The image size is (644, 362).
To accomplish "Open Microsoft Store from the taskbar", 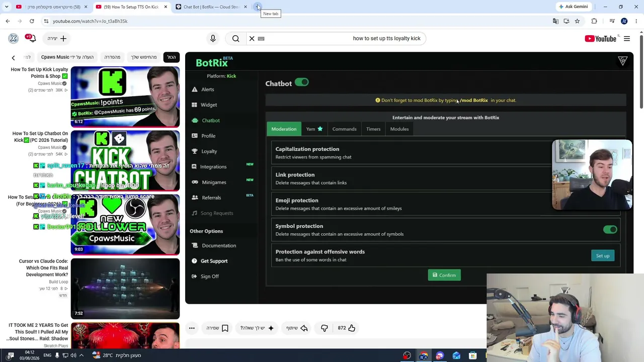I will coord(472,355).
